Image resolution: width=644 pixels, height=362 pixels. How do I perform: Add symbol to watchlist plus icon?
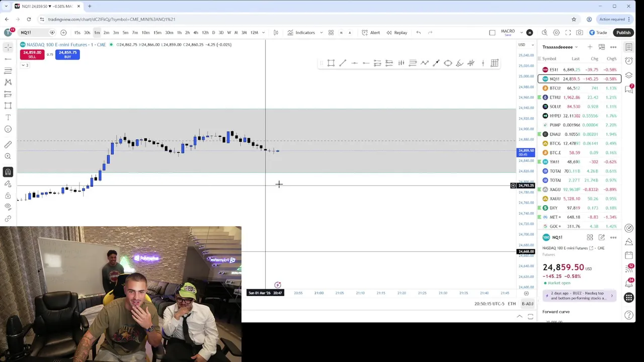point(590,47)
